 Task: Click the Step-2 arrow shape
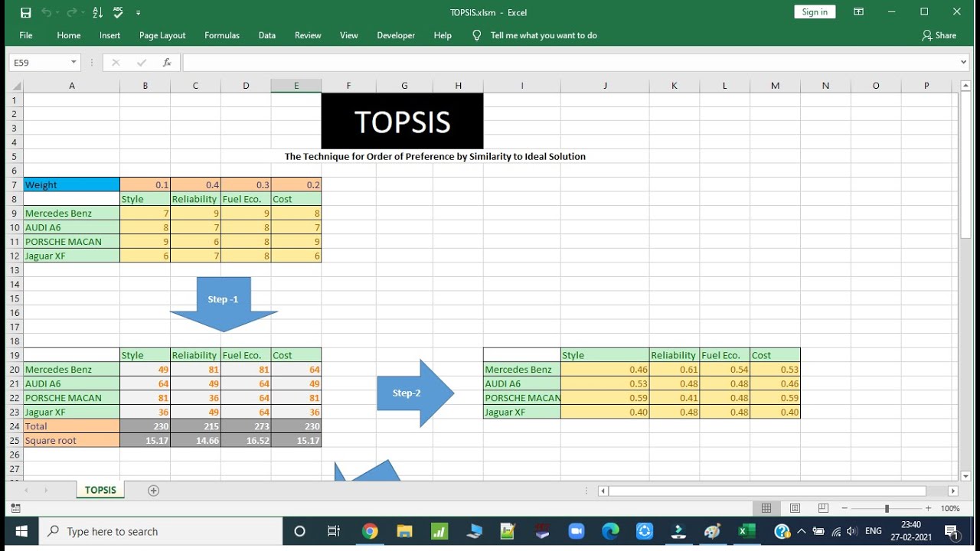pyautogui.click(x=415, y=393)
